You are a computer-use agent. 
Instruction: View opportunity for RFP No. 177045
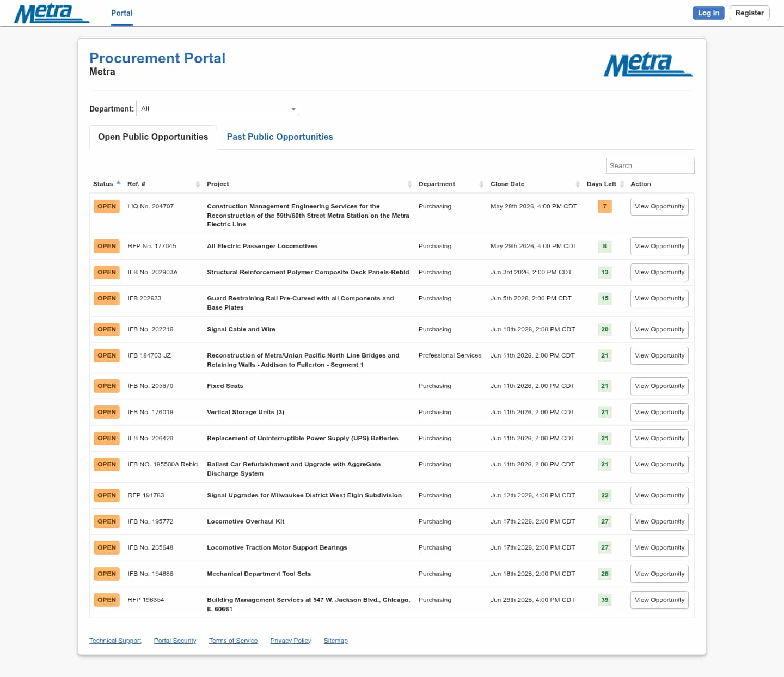[x=659, y=247]
